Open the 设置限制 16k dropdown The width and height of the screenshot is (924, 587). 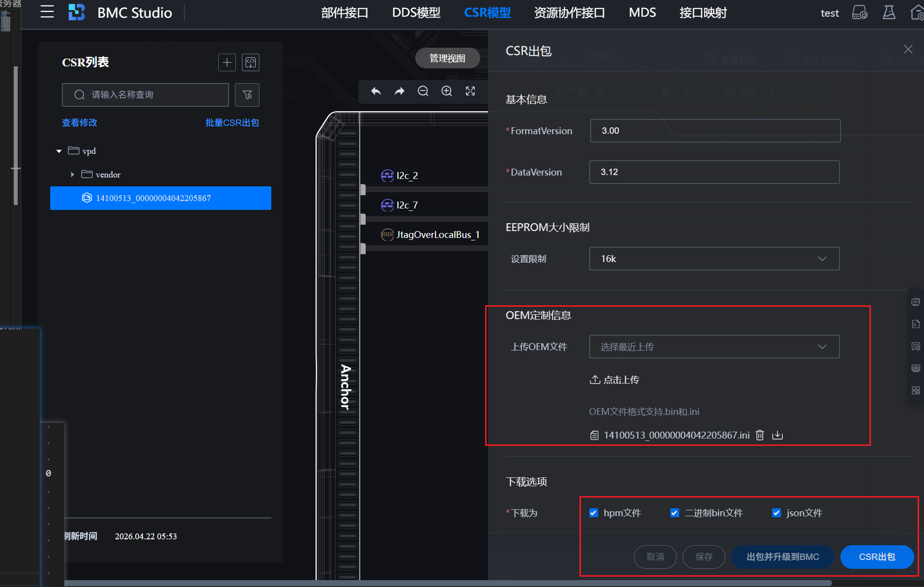pyautogui.click(x=714, y=259)
